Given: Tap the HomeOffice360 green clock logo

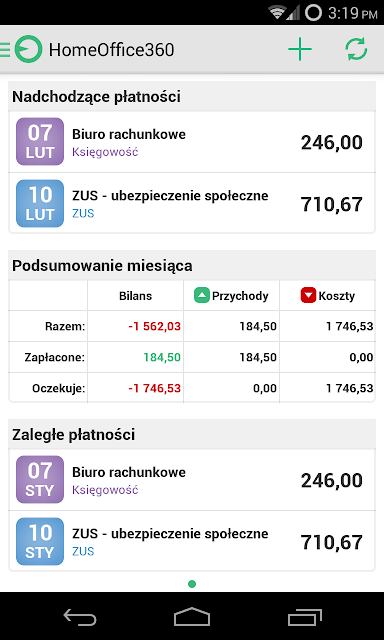Looking at the screenshot, I should [x=29, y=49].
